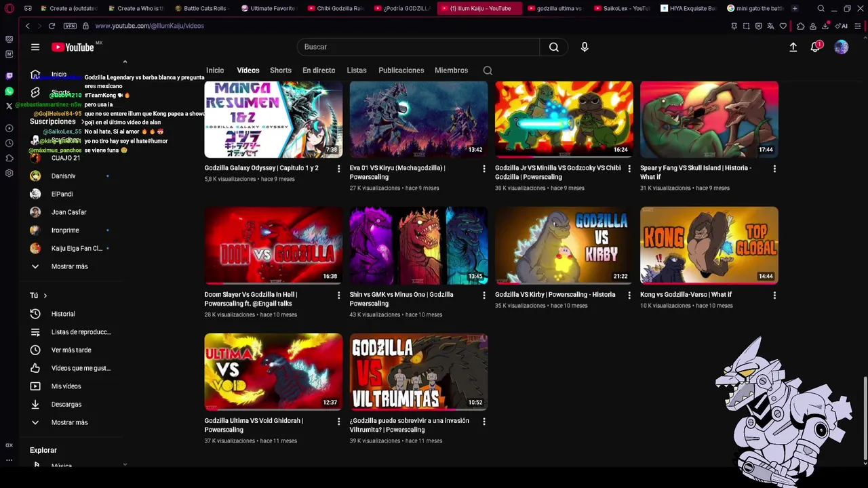
Task: Open the Danisniv subscription channel
Action: [63, 176]
